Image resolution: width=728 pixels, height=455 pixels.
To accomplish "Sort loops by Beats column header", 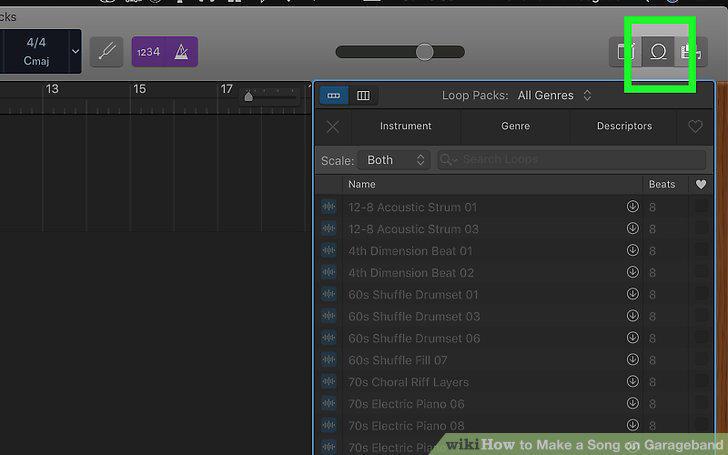I will click(662, 184).
